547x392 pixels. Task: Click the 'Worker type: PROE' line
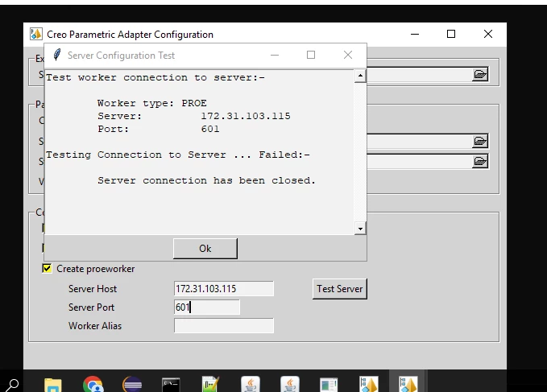152,103
